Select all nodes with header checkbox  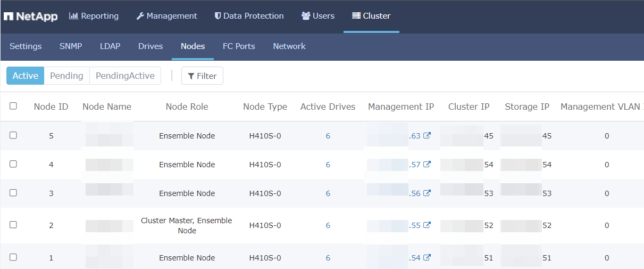pos(13,106)
